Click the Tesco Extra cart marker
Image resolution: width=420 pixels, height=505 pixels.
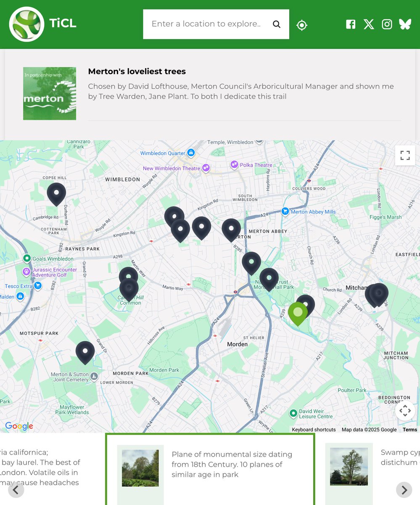click(38, 286)
